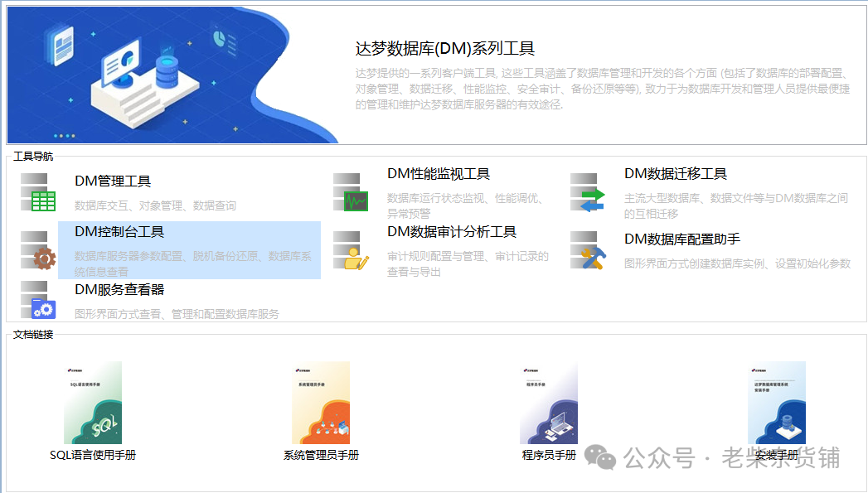Click the DM数据审计分析工具 icon
Image resolution: width=868 pixels, height=493 pixels.
tap(351, 250)
